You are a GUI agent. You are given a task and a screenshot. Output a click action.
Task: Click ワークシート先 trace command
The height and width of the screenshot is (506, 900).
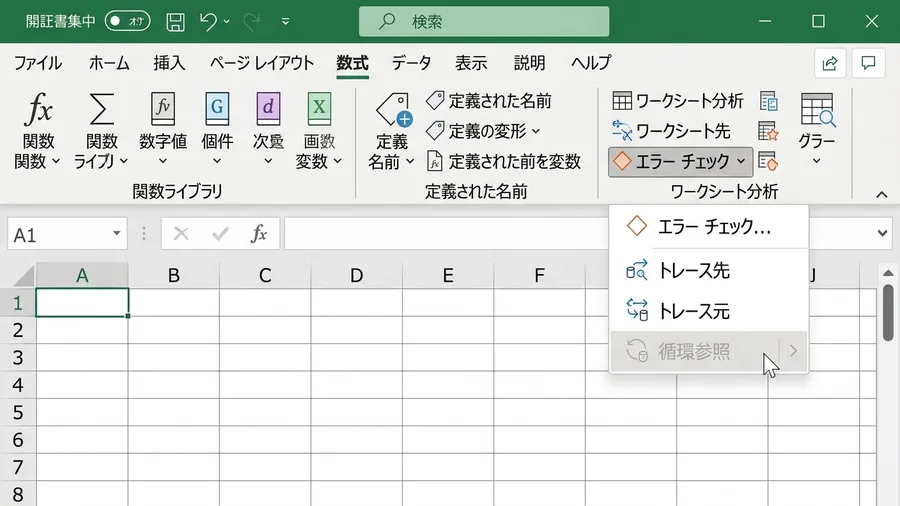click(671, 131)
